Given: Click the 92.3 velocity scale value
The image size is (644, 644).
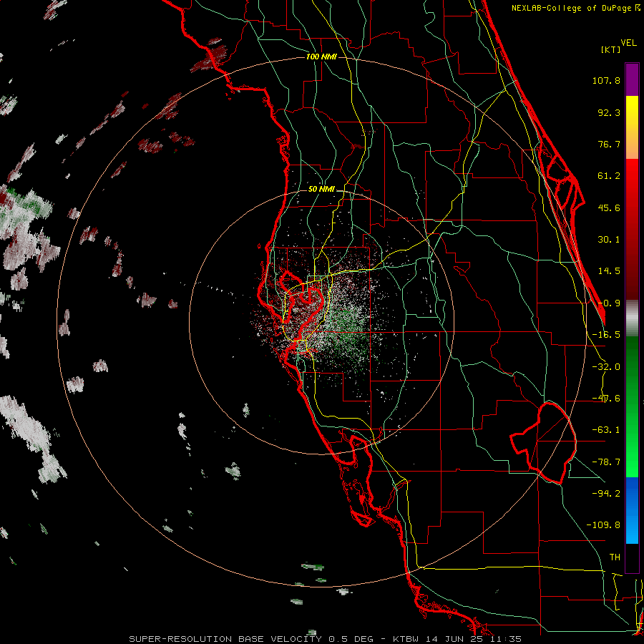Looking at the screenshot, I should point(609,112).
